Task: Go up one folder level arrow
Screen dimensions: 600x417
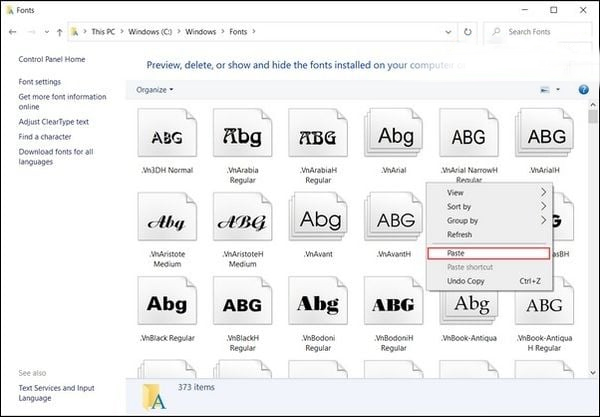Action: [x=59, y=33]
